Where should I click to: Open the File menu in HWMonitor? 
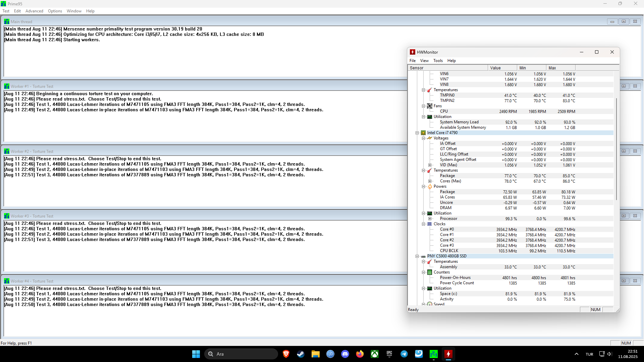click(x=413, y=61)
